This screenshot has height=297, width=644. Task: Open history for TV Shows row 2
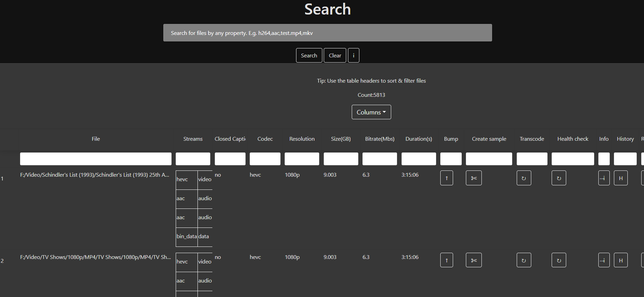pos(620,260)
